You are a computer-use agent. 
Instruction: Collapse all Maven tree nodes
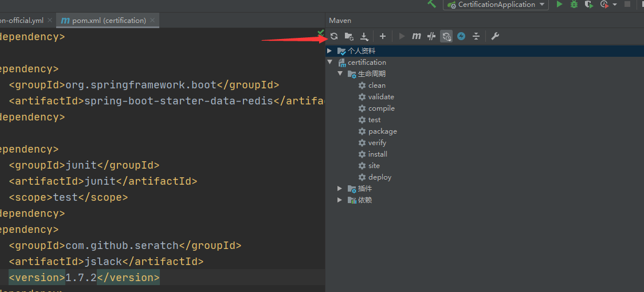click(476, 36)
